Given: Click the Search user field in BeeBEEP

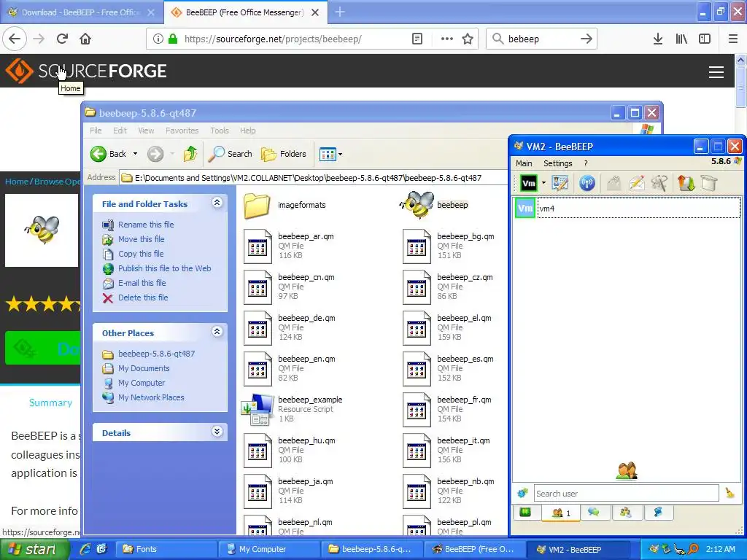Looking at the screenshot, I should pos(626,494).
